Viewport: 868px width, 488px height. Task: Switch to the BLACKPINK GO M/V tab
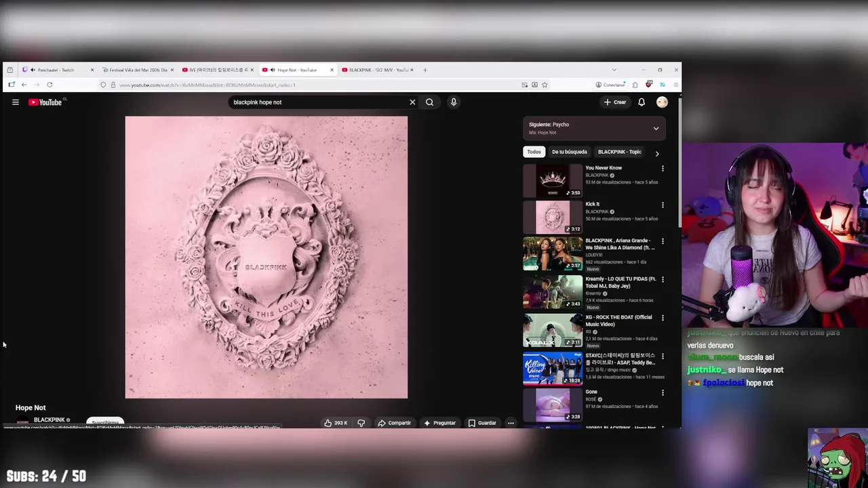377,70
